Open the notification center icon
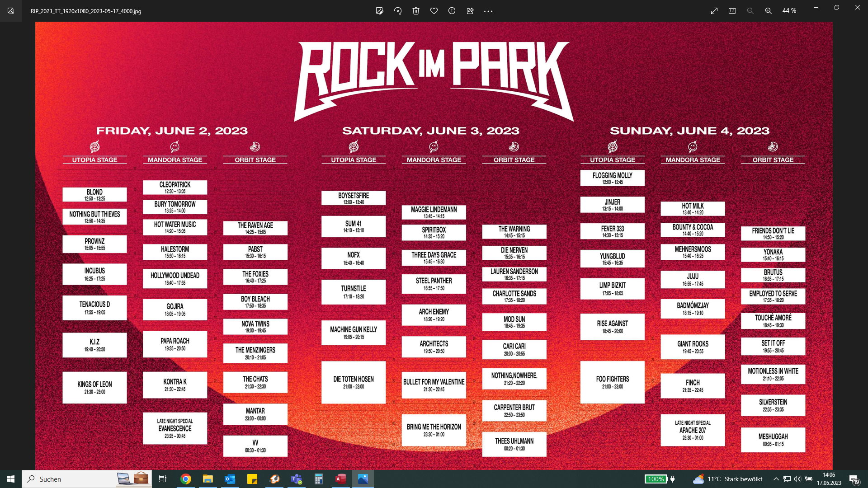 coord(854,479)
